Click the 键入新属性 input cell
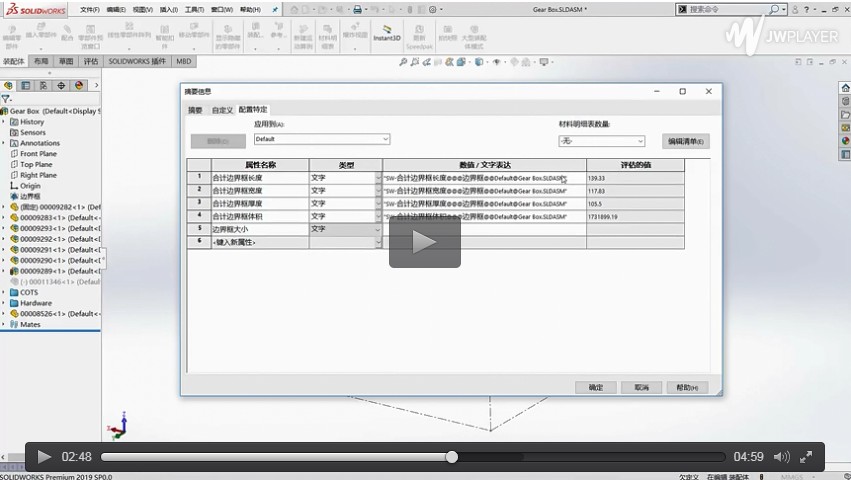Viewport: 851px width, 480px height. 258,242
